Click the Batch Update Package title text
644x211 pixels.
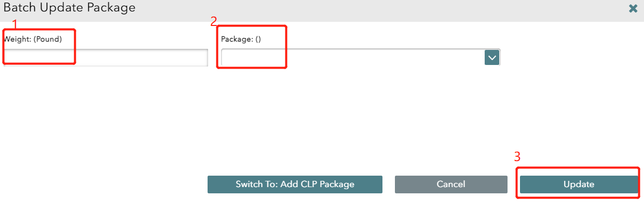70,7
